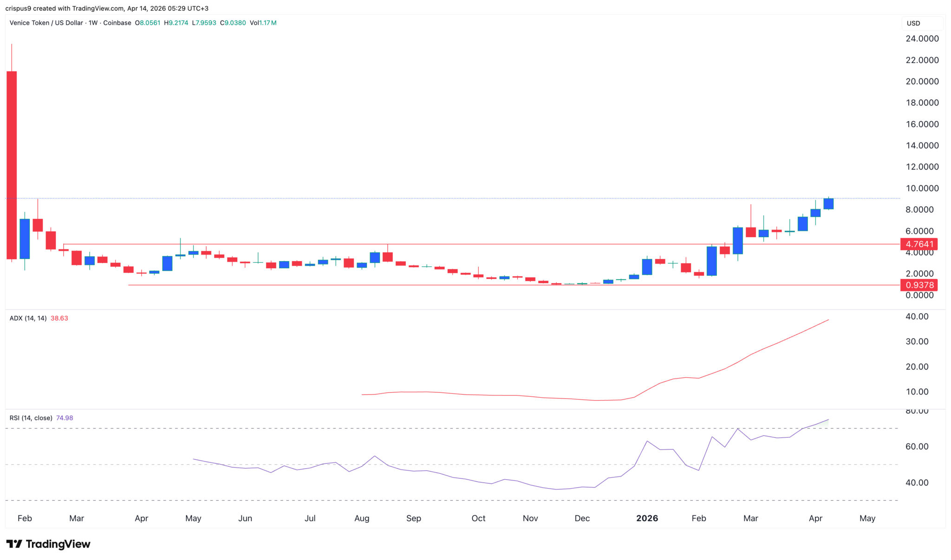
Task: Click the ADX value 38.63 readout
Action: coord(59,318)
